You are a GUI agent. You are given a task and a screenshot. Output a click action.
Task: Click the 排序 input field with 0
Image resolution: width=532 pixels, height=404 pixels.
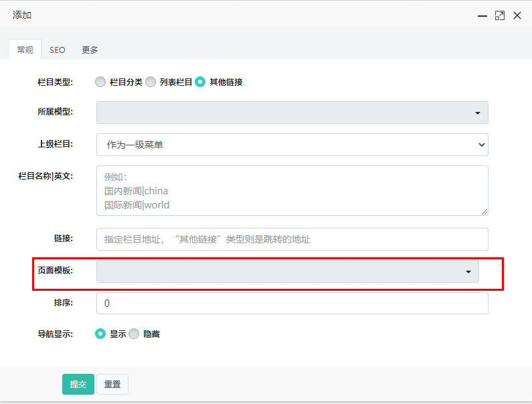(x=292, y=303)
